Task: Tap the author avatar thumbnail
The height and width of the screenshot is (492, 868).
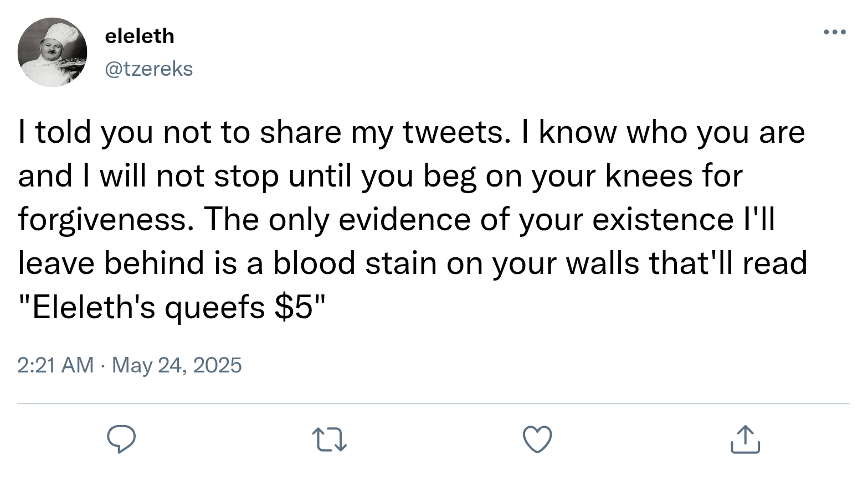Action: 52,52
